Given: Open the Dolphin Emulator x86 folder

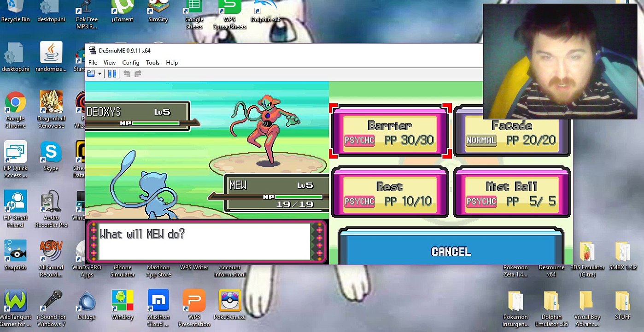Looking at the screenshot, I should point(551,308).
